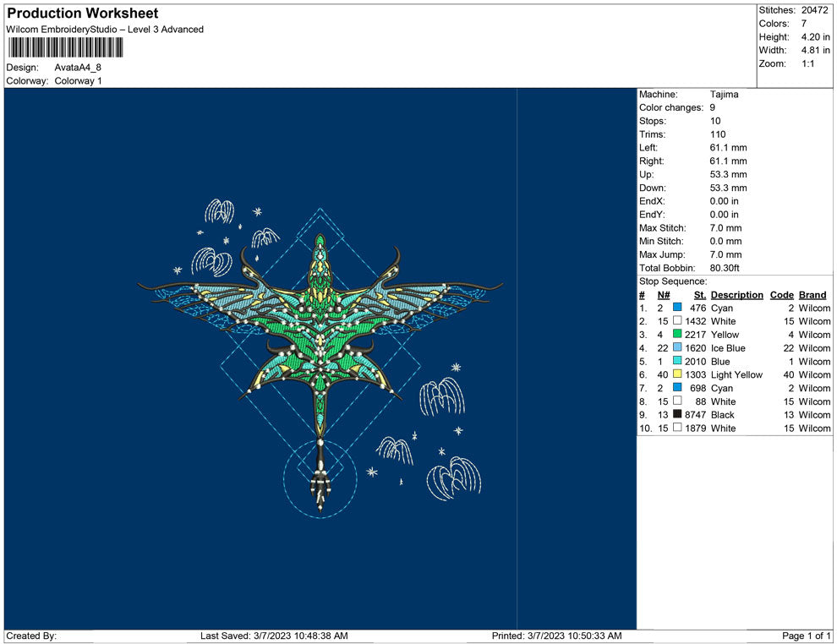Click the dashed circle around the dragon tail
This screenshot has height=644, width=837.
(x=320, y=478)
